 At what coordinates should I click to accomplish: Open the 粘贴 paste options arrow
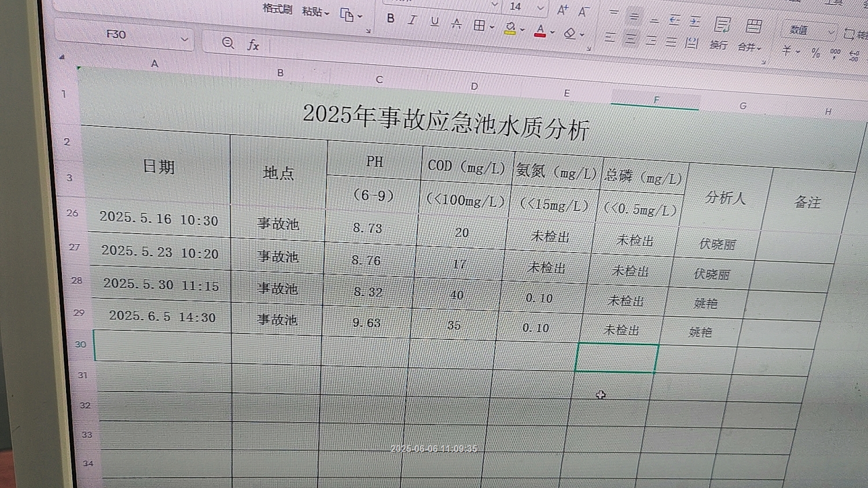pos(327,13)
